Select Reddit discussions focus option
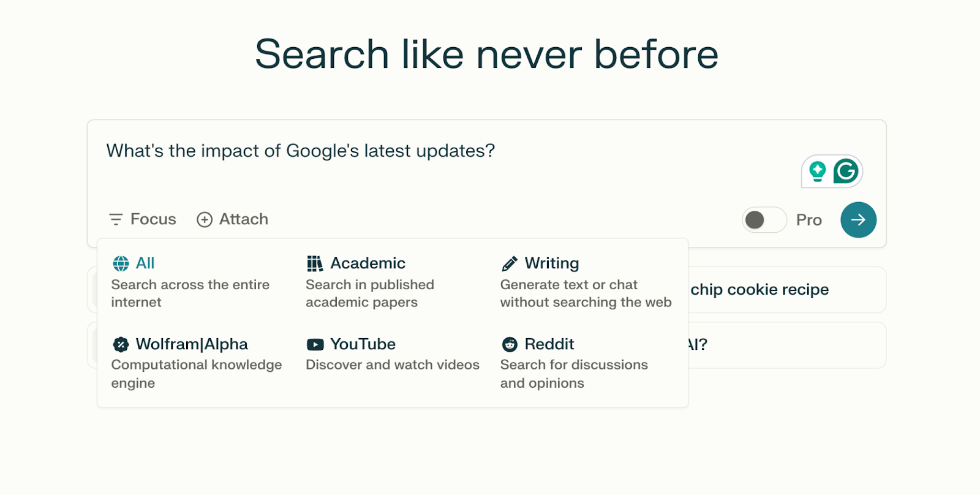Screen dimensions: 980x495 [x=549, y=344]
